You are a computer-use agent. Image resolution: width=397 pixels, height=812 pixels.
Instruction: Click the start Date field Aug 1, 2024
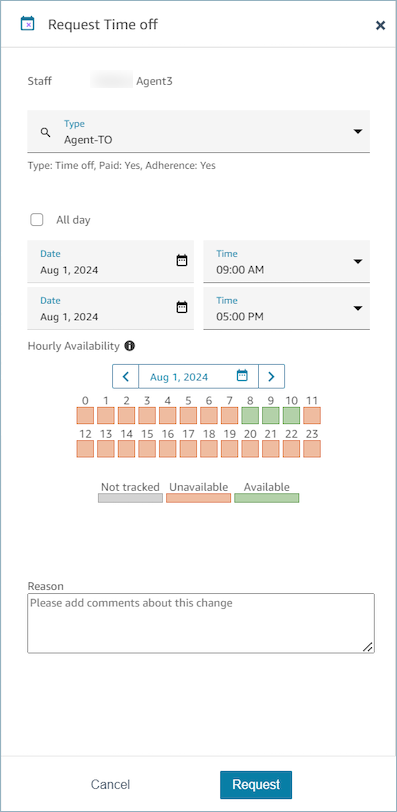pyautogui.click(x=110, y=262)
